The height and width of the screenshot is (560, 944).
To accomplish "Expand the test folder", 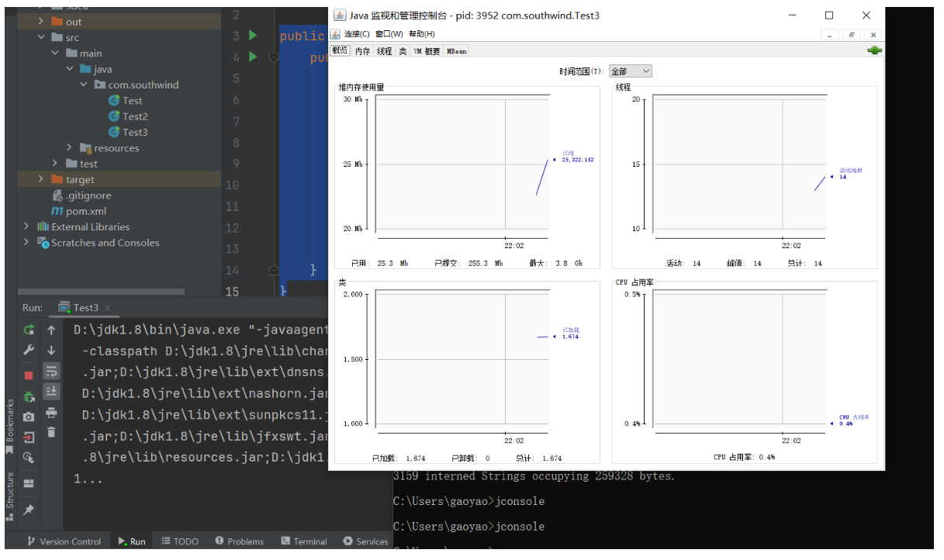I will click(55, 164).
